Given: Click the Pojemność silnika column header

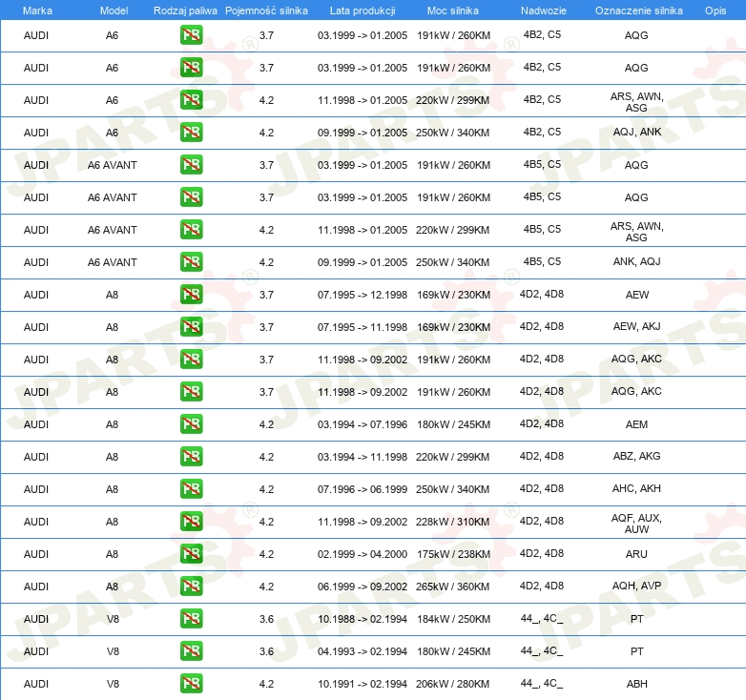Looking at the screenshot, I should pos(266,10).
